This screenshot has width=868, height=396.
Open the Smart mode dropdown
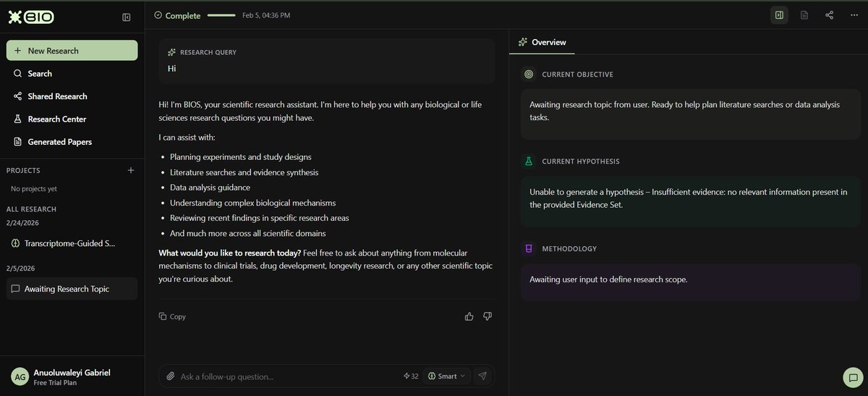[446, 376]
